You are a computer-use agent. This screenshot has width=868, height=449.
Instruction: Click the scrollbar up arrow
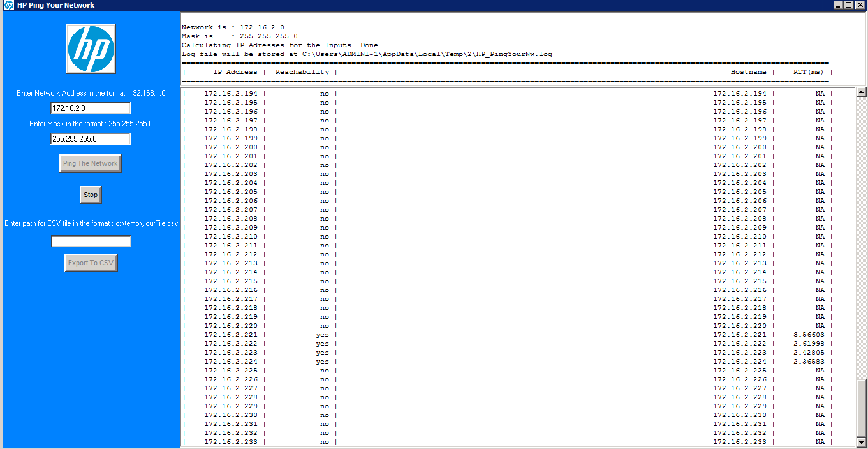862,92
